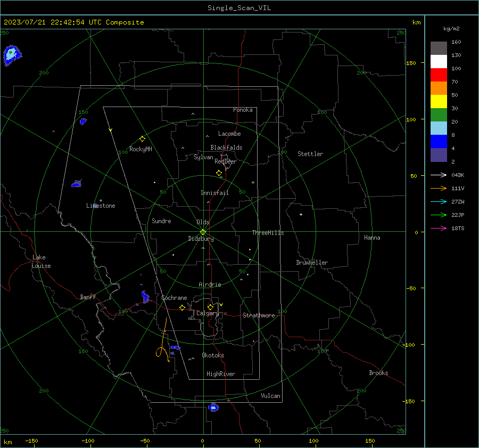Click the Airdrie label
479x448 pixels.
point(210,284)
